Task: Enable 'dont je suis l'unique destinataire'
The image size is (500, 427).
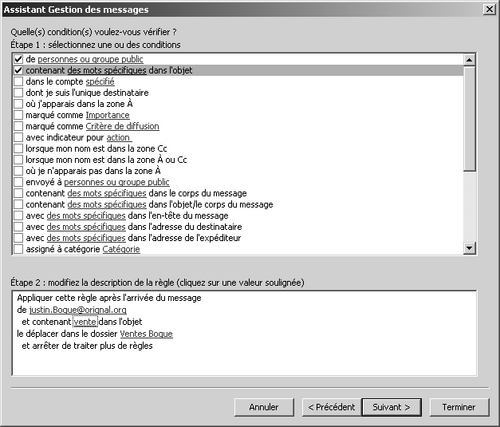Action: [18, 93]
